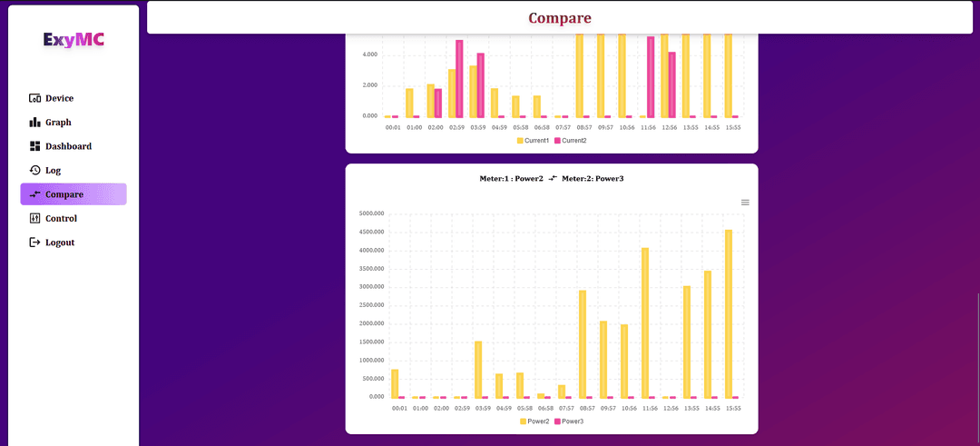Viewport: 980px width, 446px height.
Task: Open the Log page link
Action: point(54,170)
